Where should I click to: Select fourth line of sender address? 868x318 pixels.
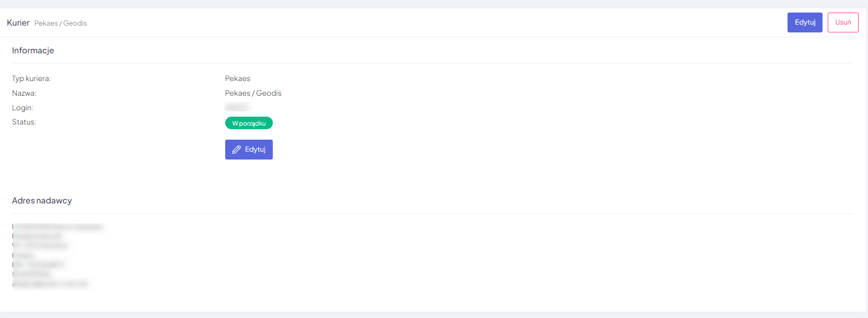(23, 255)
